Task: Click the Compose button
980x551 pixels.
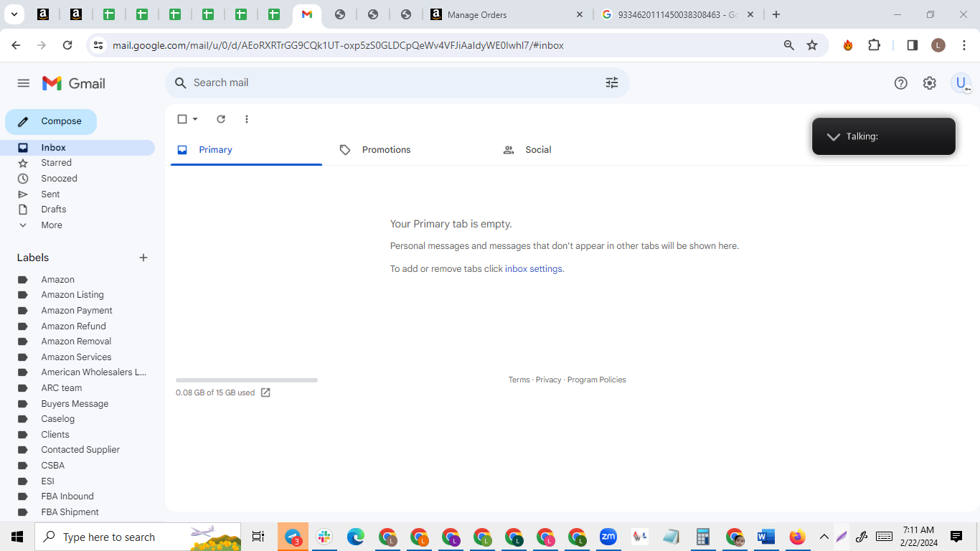Action: click(x=51, y=121)
